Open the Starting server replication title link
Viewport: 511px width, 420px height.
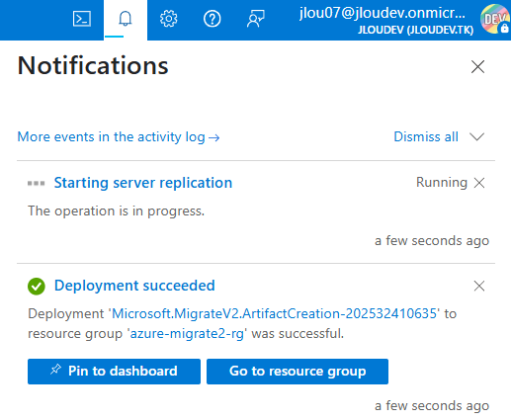click(x=143, y=183)
